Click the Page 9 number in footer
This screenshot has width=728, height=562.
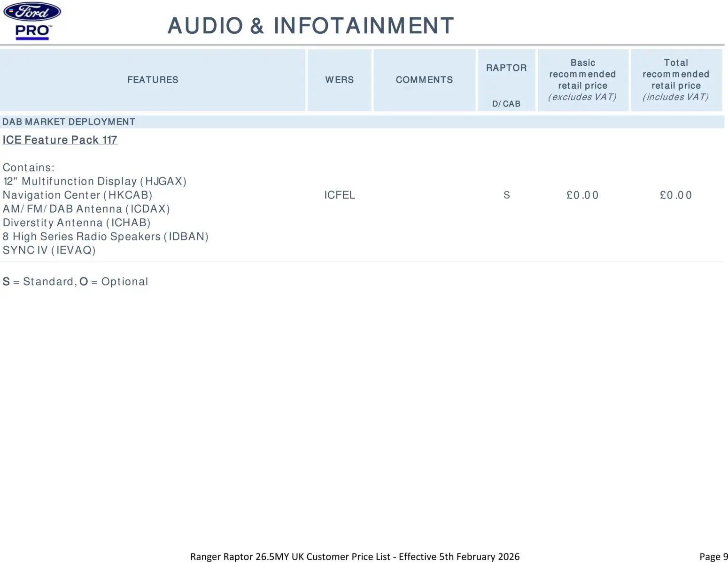(713, 557)
